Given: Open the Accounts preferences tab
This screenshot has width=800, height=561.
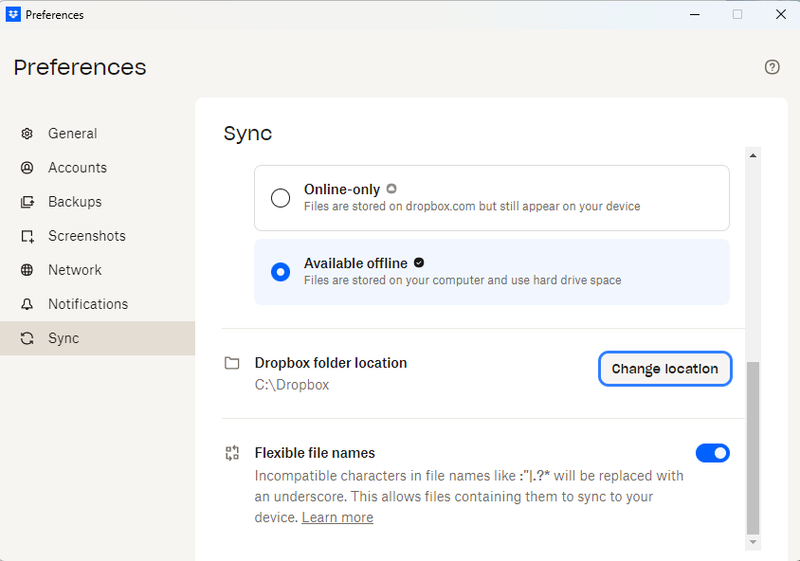Looking at the screenshot, I should (77, 168).
